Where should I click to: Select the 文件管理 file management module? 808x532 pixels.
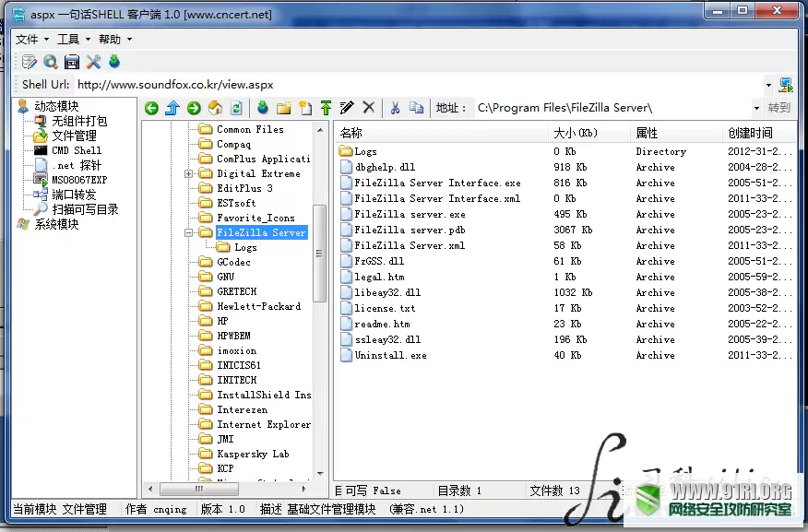pos(74,136)
